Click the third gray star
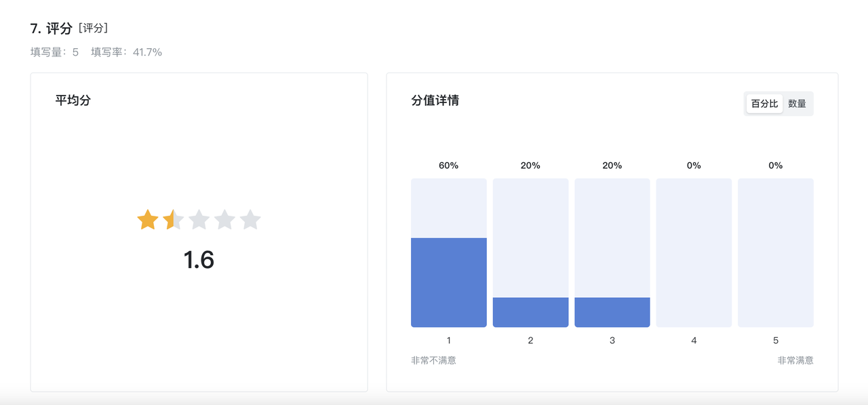Image resolution: width=868 pixels, height=405 pixels. coord(199,220)
